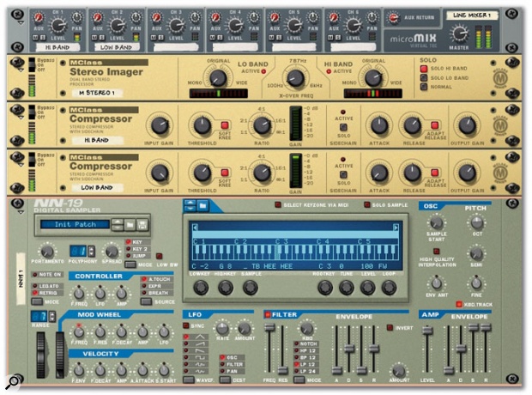
Task: Click the Hi Band compressor Output Gain knob
Action: (467, 125)
